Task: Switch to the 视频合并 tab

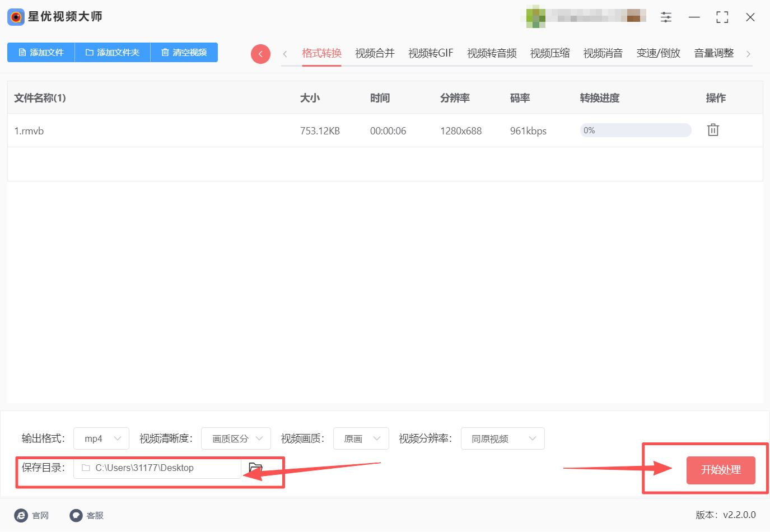Action: [x=375, y=53]
